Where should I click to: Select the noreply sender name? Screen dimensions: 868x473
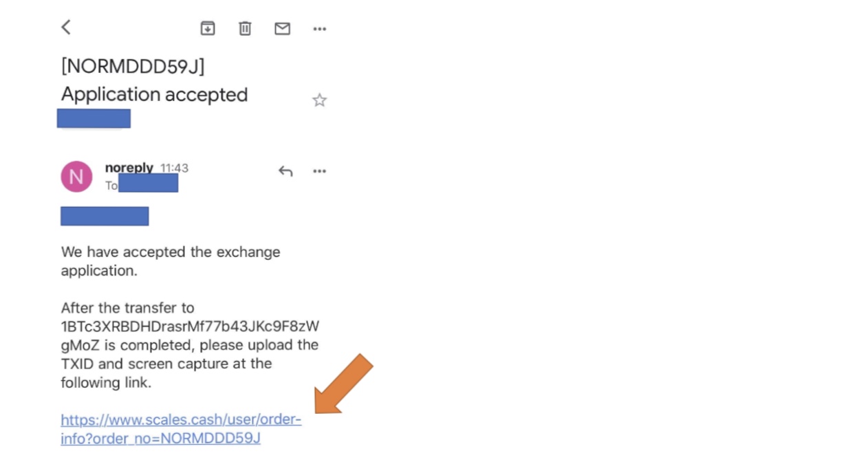coord(129,168)
